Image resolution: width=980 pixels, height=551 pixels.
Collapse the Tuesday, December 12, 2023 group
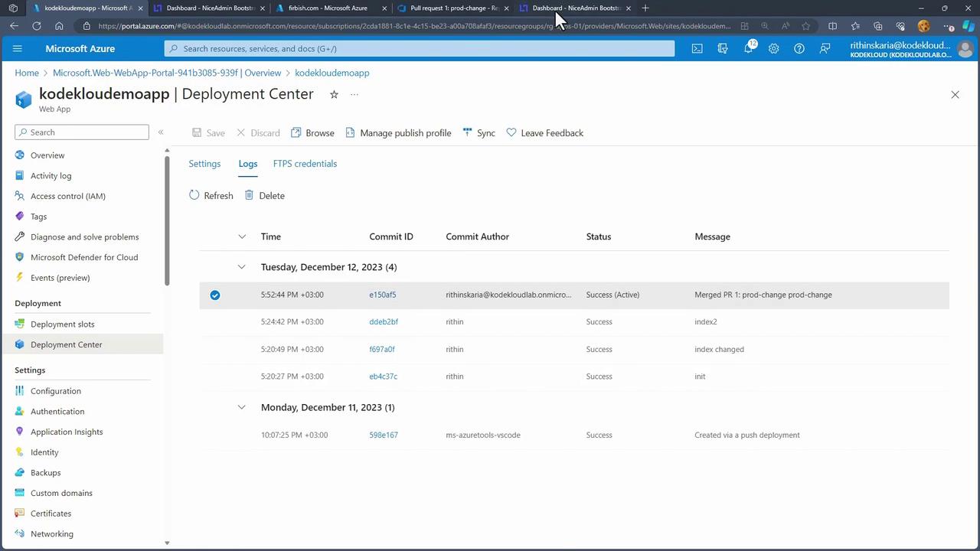point(242,267)
